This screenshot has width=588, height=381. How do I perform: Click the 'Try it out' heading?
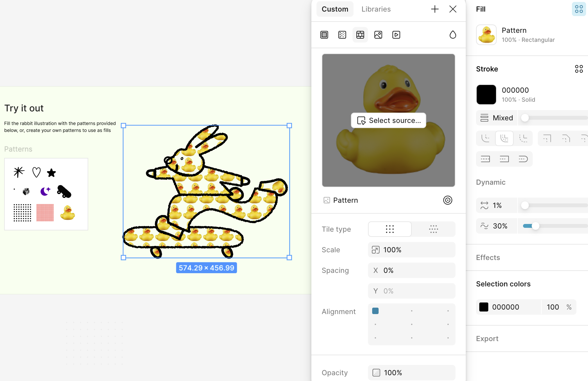[x=24, y=108]
